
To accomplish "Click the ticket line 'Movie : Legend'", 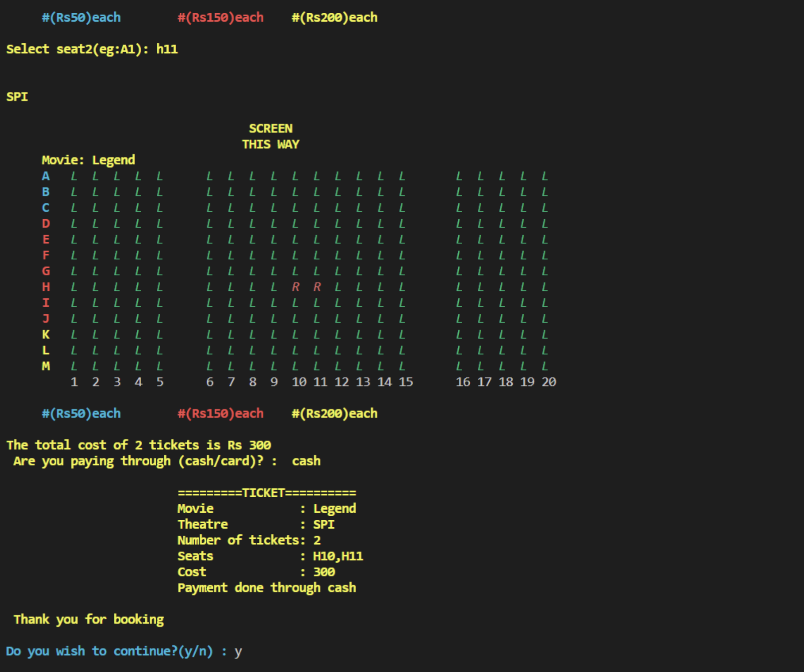I will click(x=267, y=509).
